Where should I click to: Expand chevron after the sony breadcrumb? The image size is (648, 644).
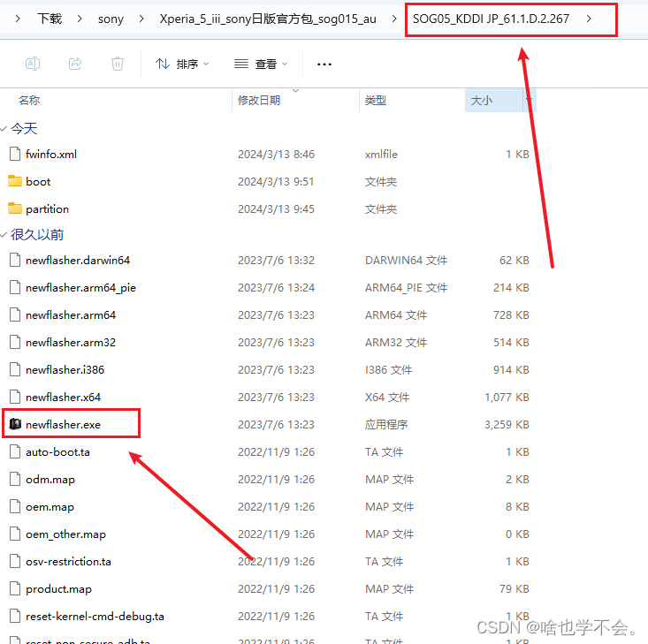click(141, 19)
